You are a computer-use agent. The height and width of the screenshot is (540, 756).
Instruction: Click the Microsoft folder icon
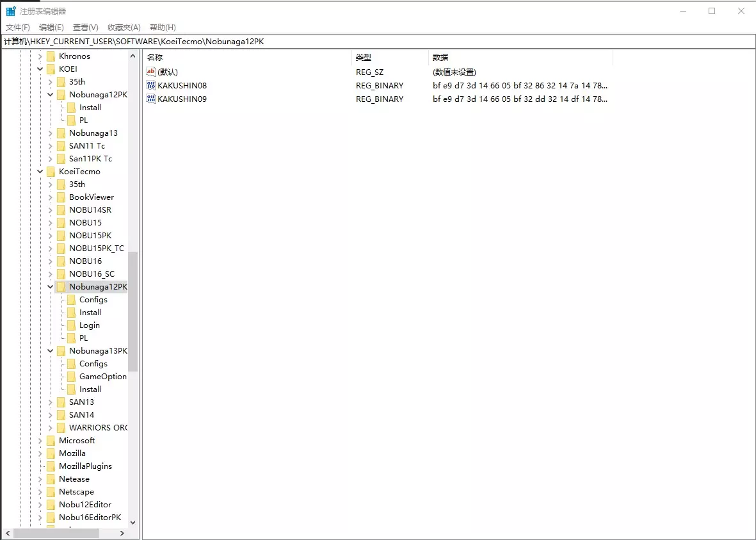click(x=51, y=441)
